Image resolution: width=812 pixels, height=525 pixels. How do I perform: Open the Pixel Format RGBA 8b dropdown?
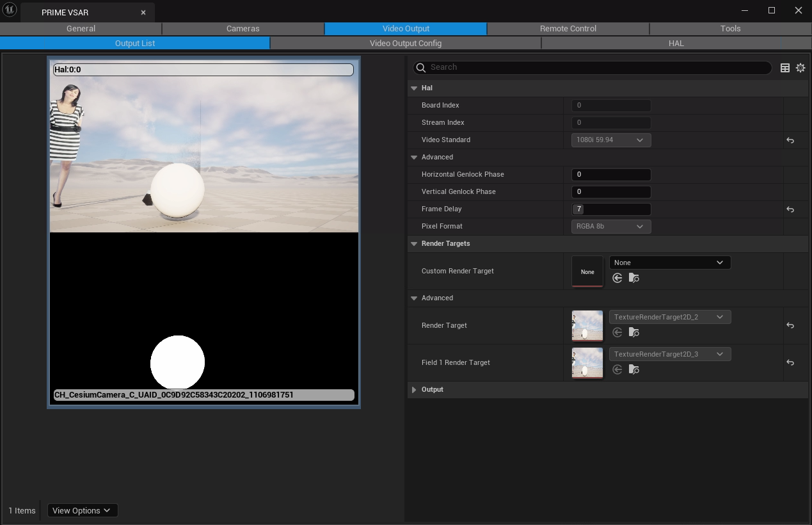611,227
